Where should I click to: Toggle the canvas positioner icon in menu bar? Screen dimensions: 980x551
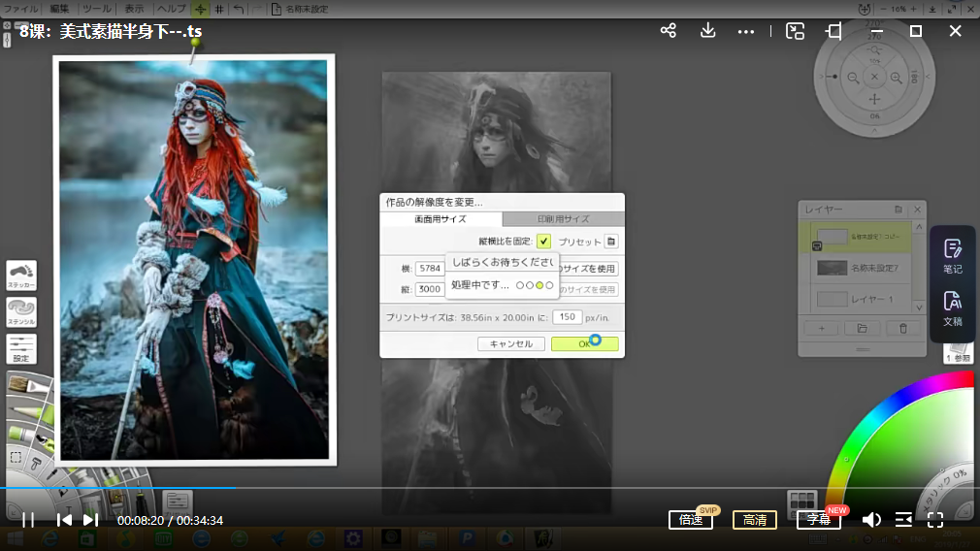pyautogui.click(x=200, y=9)
